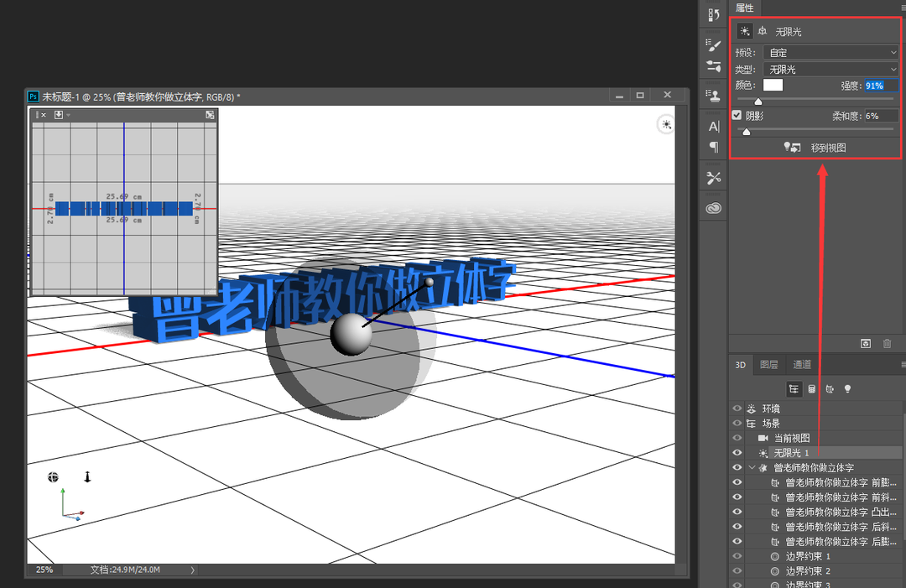Open the Brush Presets panel icon
The image size is (906, 588).
point(714,45)
